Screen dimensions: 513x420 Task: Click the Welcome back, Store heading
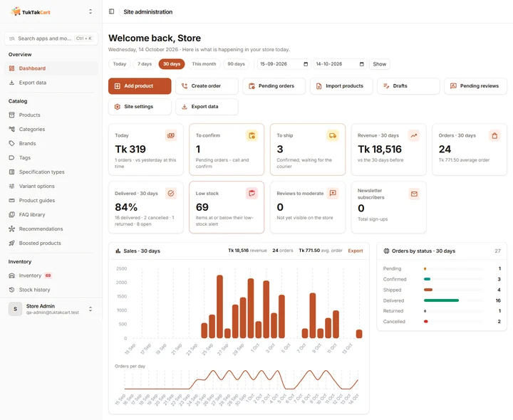155,38
